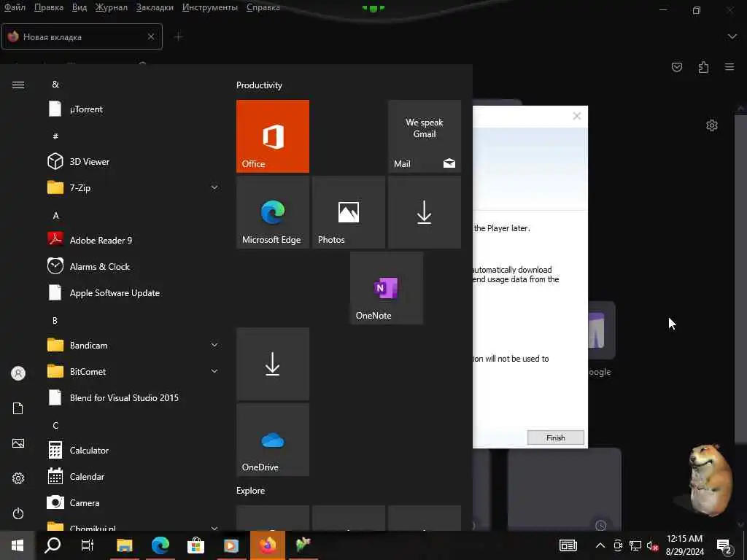Open Firefox extensions puzzle icon
The image size is (747, 560).
(x=703, y=67)
